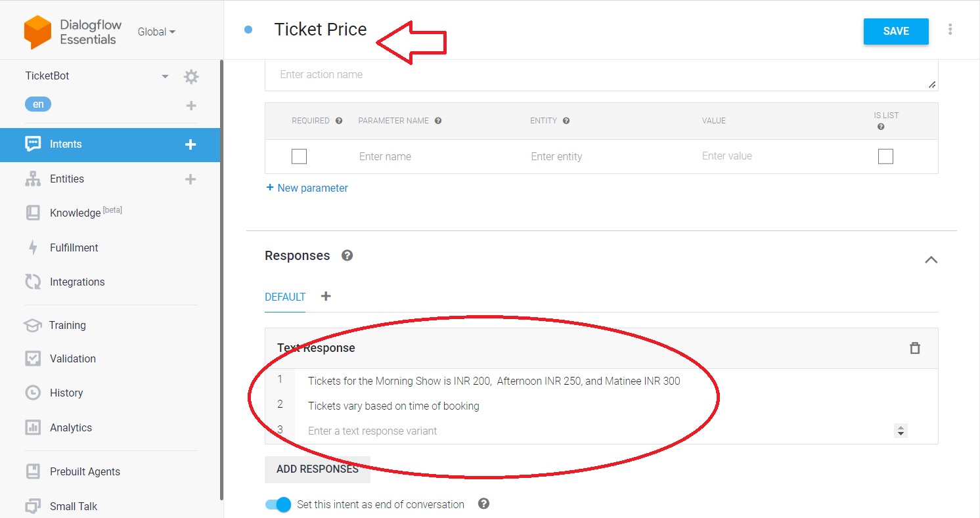The image size is (980, 518).
Task: Open the Global region dropdown
Action: (x=156, y=32)
